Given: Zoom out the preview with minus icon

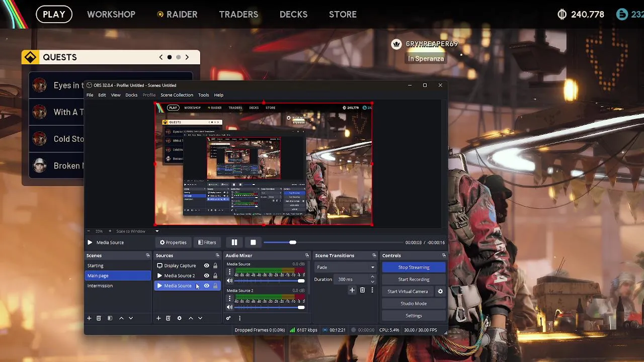Looking at the screenshot, I should click(x=89, y=231).
